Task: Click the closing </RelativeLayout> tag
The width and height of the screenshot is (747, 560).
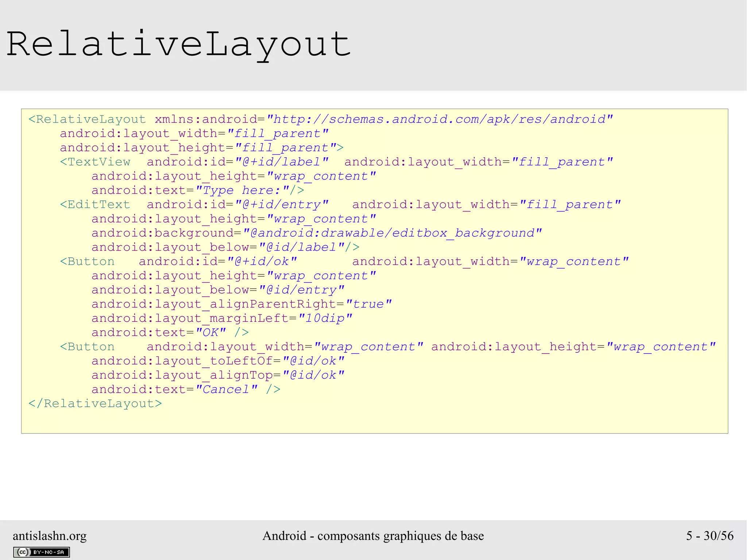Action: [95, 403]
